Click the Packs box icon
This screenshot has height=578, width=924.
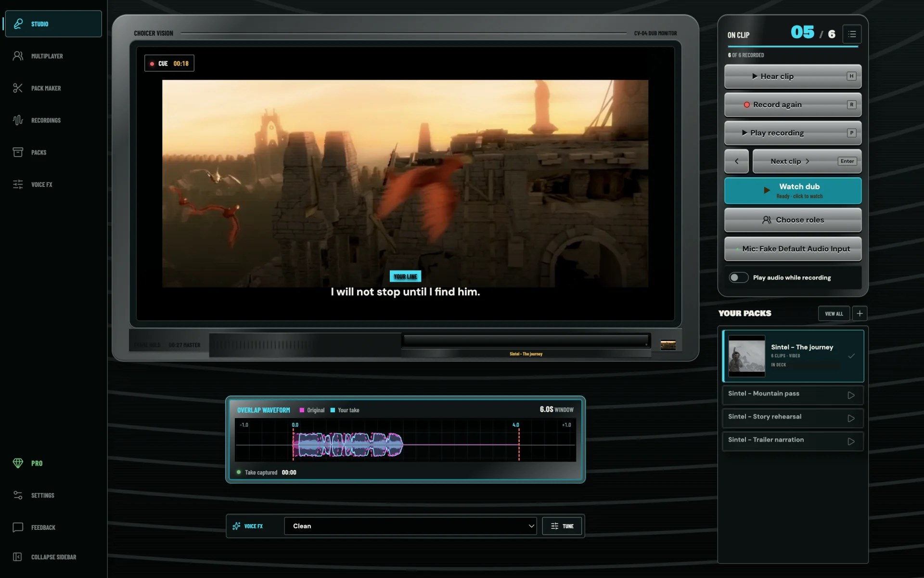coord(18,152)
